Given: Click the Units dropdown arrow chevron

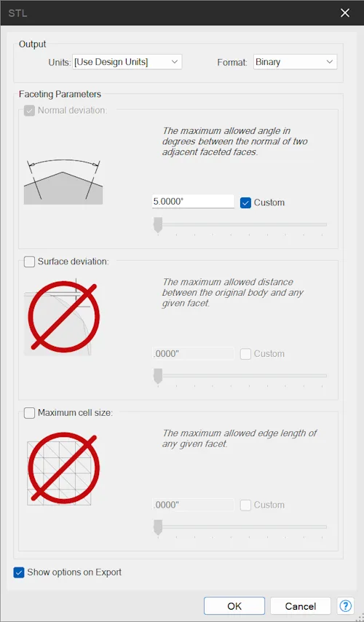Looking at the screenshot, I should [175, 62].
